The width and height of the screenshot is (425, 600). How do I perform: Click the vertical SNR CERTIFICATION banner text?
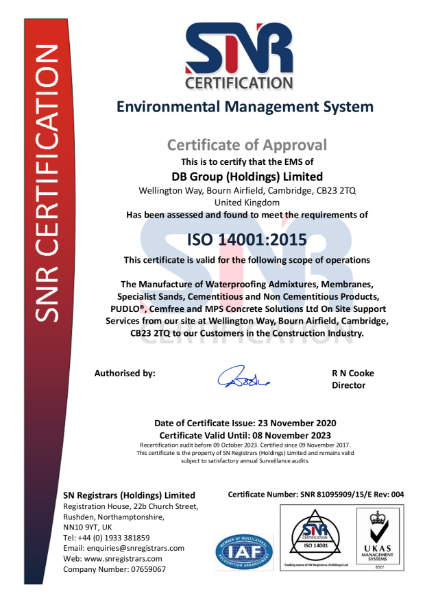pyautogui.click(x=47, y=183)
